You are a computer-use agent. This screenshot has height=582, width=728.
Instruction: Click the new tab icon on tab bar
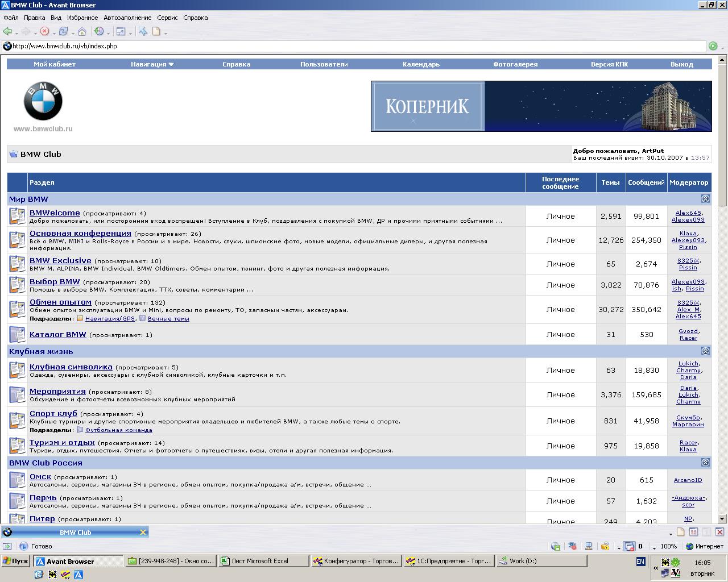pos(680,533)
